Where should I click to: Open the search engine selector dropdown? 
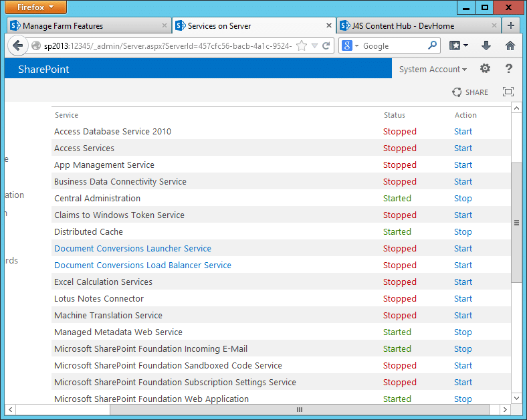(x=356, y=45)
